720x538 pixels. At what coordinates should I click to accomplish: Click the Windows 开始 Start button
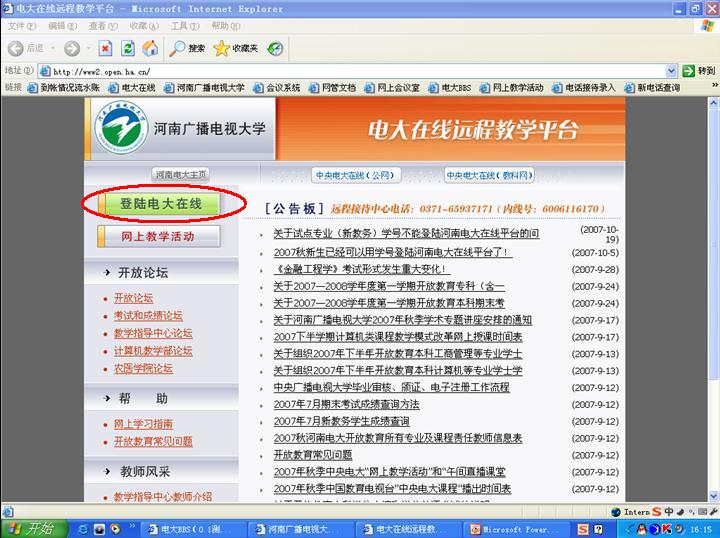(x=30, y=528)
